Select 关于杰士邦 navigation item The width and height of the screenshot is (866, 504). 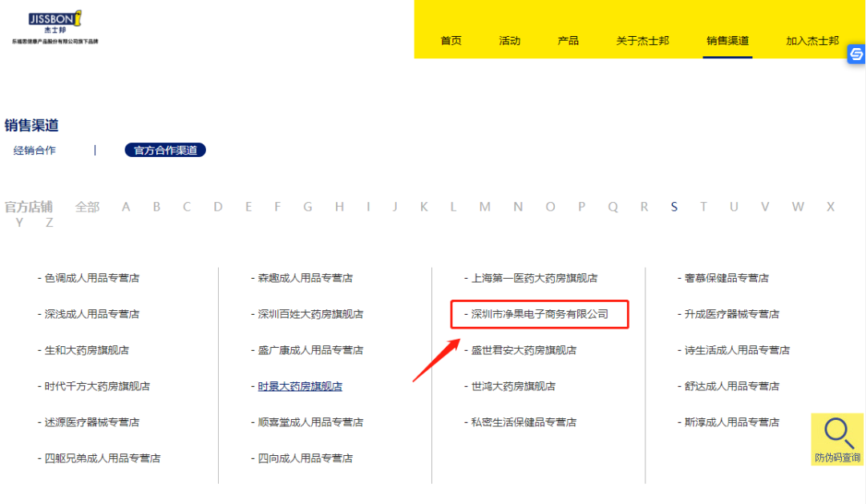point(642,41)
